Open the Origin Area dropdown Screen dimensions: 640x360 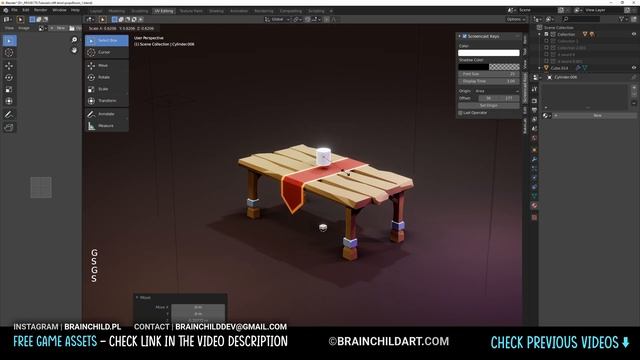pyautogui.click(x=498, y=91)
